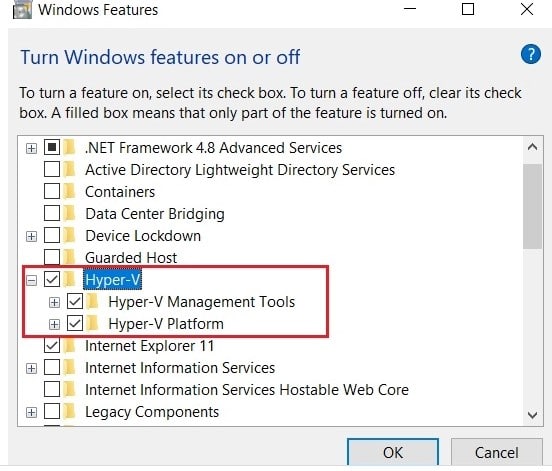Expand .NET Framework 4.8 Advanced Services
Screen dimensions: 552x471
pos(31,148)
